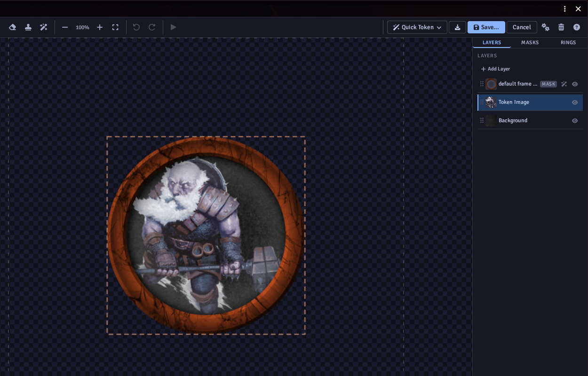The height and width of the screenshot is (376, 588).
Task: Choose the magic wand tool in the top toolbar
Action: (x=44, y=27)
